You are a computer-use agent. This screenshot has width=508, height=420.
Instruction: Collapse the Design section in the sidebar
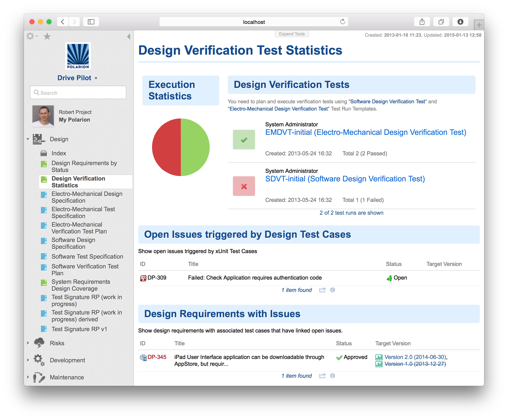click(28, 139)
